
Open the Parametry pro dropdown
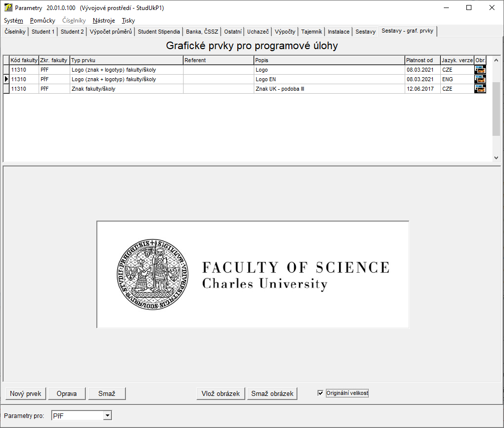(x=107, y=415)
